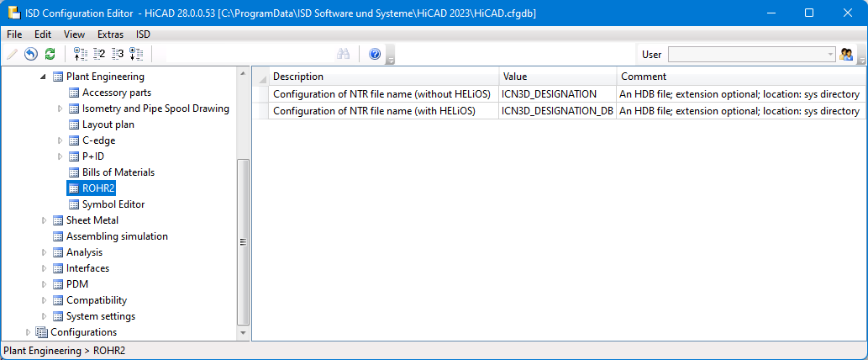Click the binoculars search icon
Screen dimensions: 868x360
coord(344,55)
